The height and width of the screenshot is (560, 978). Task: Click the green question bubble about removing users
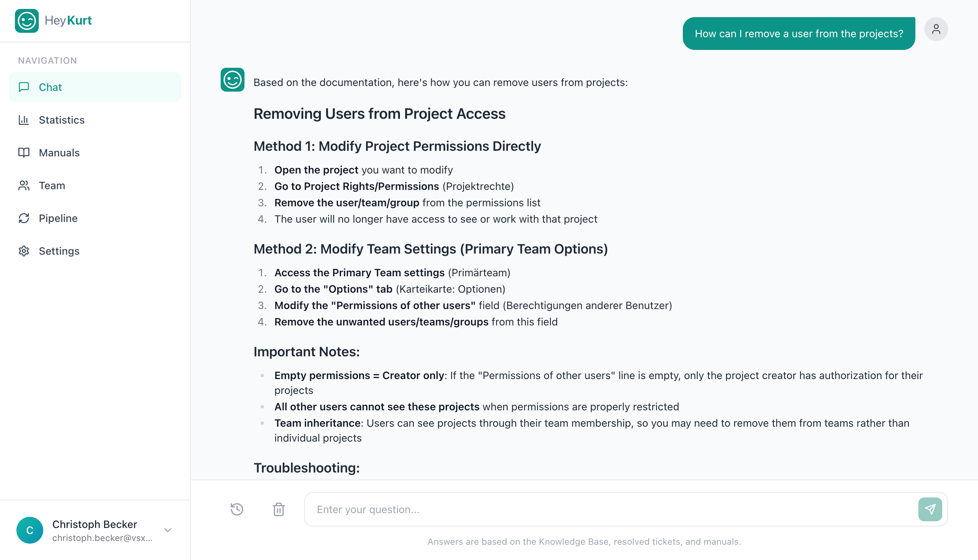(x=799, y=33)
